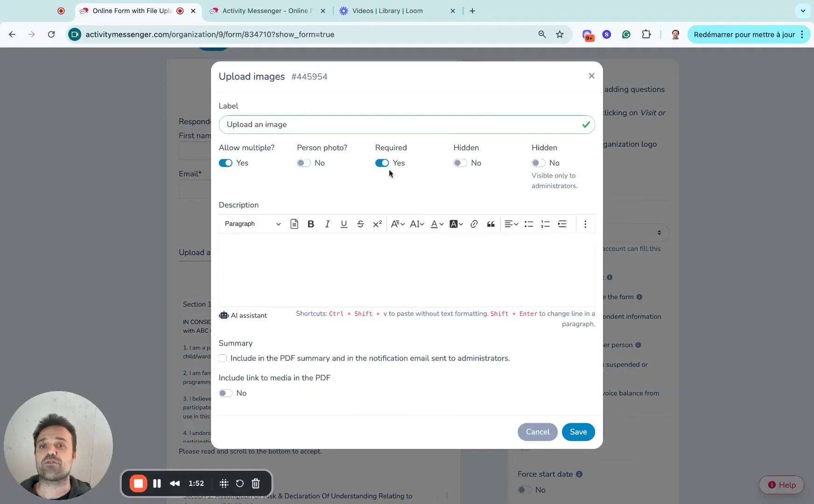Apply italic formatting in the editor

coord(327,224)
